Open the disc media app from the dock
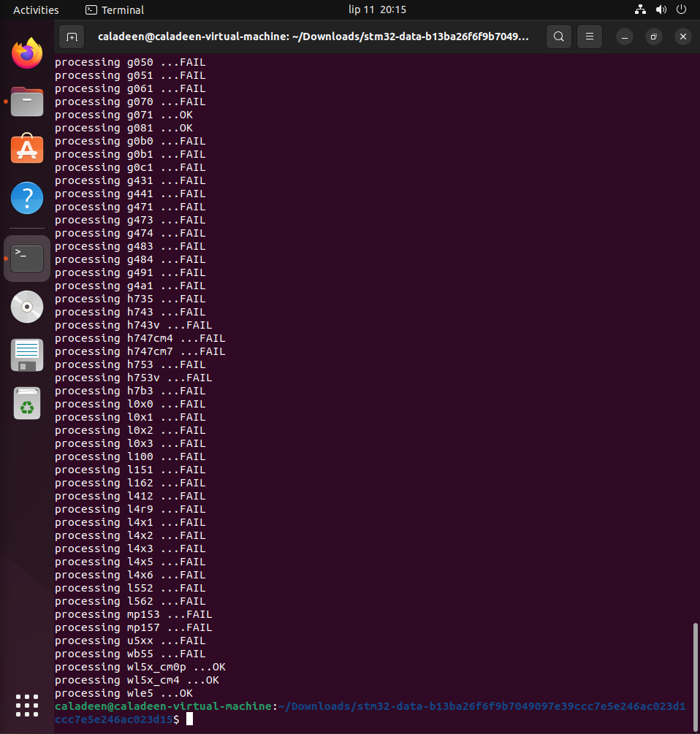Viewport: 700px width, 734px height. 26,307
